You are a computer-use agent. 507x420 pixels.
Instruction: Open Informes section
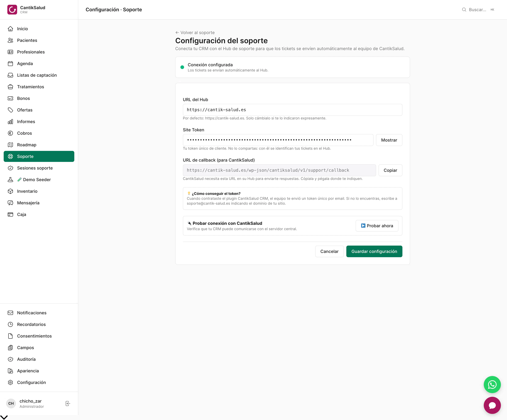coord(39,122)
